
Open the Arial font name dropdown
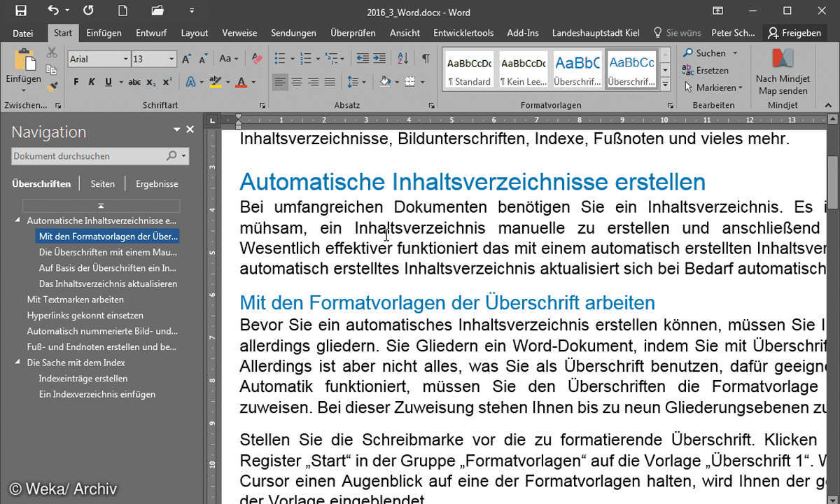coord(126,59)
